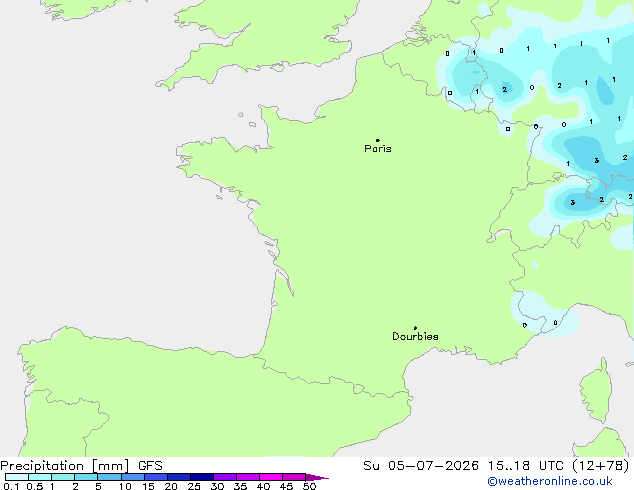Pick the 0.1–0.5 mm lightest legend swatch
The height and width of the screenshot is (490, 634).
17,477
